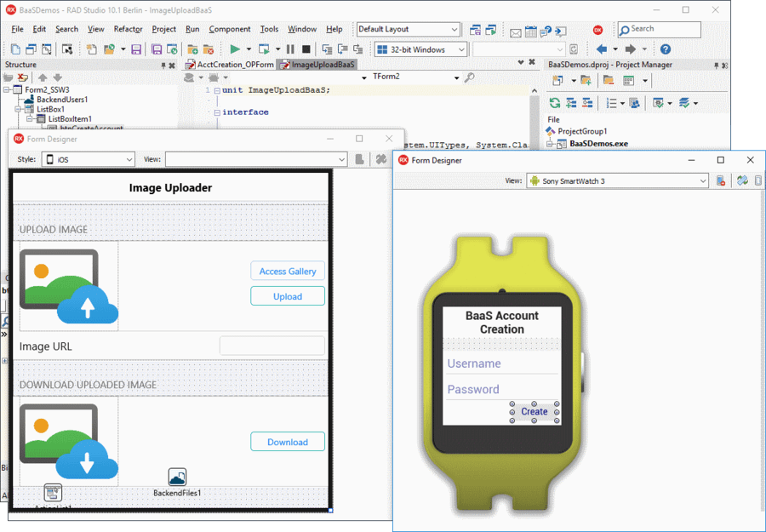This screenshot has height=532, width=766.
Task: Select BackendUsers1 in Structure tree
Action: point(62,100)
